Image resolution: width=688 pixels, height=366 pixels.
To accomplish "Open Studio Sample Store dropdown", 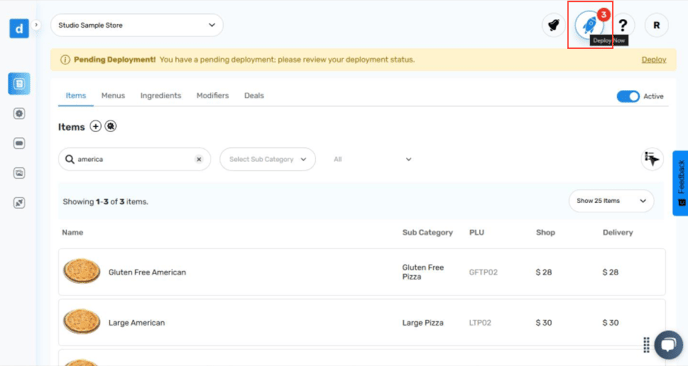I will tap(137, 25).
